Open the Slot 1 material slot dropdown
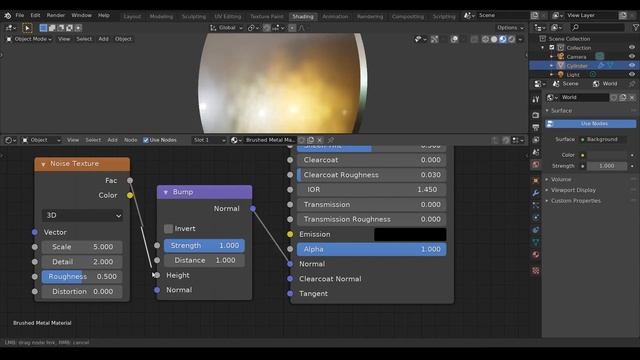The image size is (640, 360). pos(209,140)
